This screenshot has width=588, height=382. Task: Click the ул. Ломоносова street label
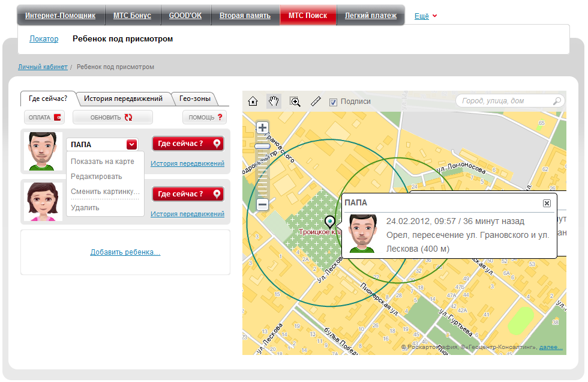click(x=461, y=168)
